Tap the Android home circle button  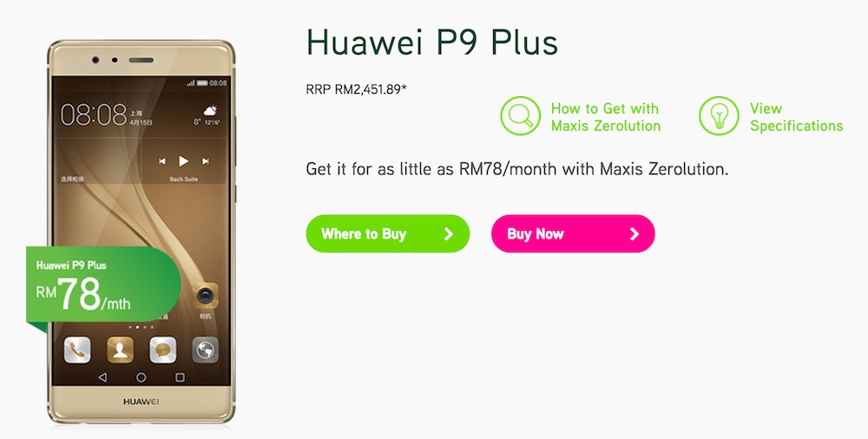(141, 377)
